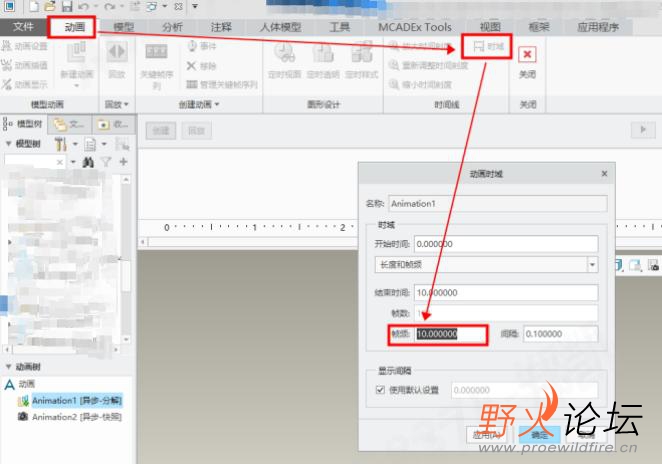The height and width of the screenshot is (464, 662).
Task: Click the 名称 Animation1 name field
Action: [x=497, y=204]
